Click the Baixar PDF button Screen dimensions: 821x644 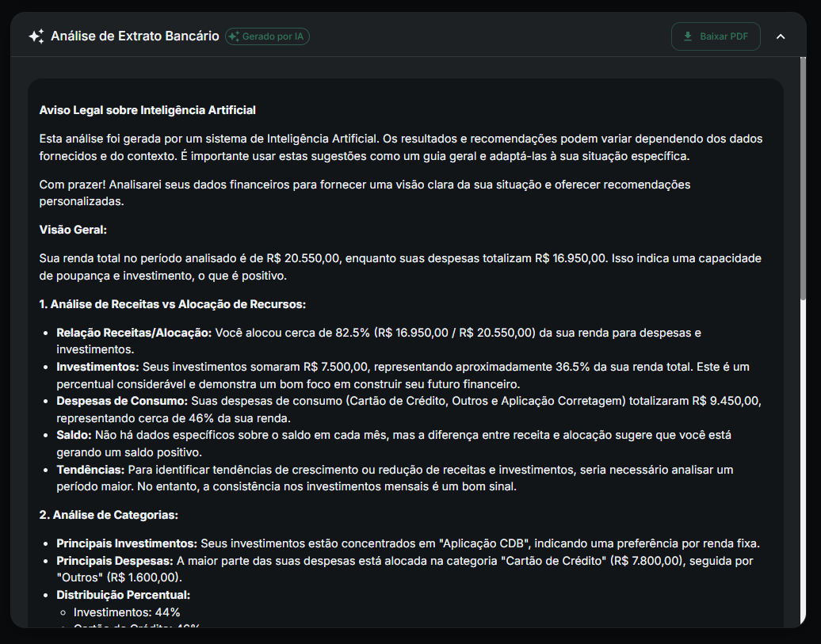tap(716, 36)
